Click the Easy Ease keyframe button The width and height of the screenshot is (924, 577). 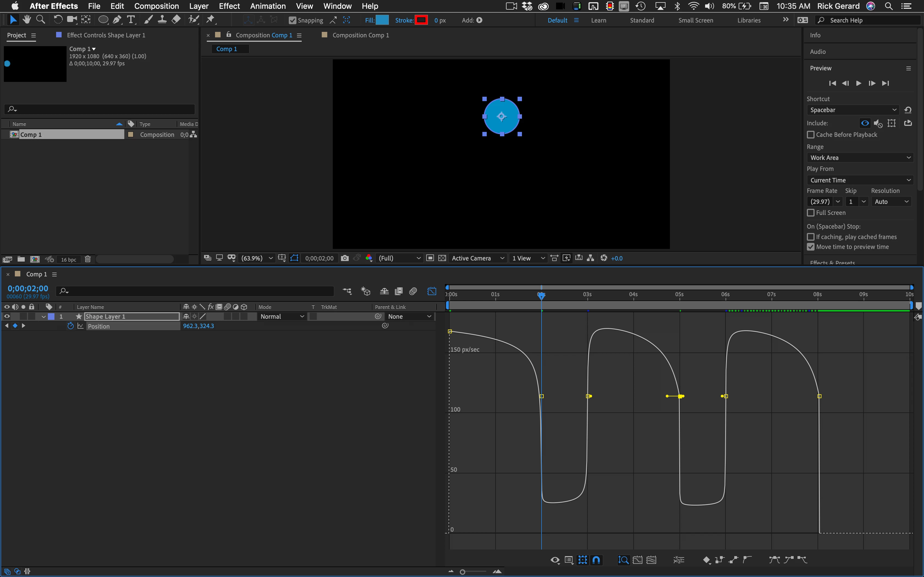(x=774, y=560)
